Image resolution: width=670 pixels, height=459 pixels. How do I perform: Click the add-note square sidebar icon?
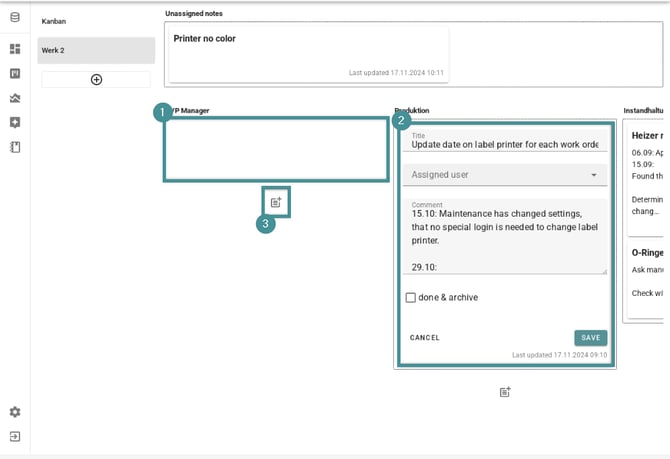[15, 123]
